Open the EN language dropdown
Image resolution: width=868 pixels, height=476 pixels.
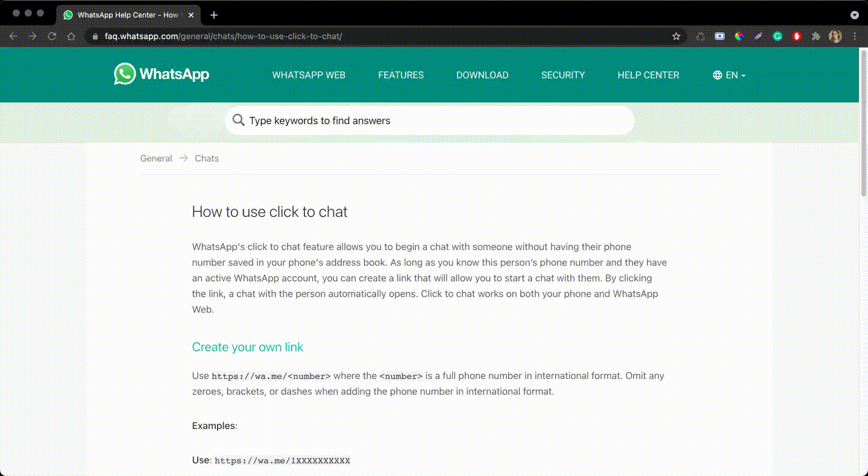point(729,75)
